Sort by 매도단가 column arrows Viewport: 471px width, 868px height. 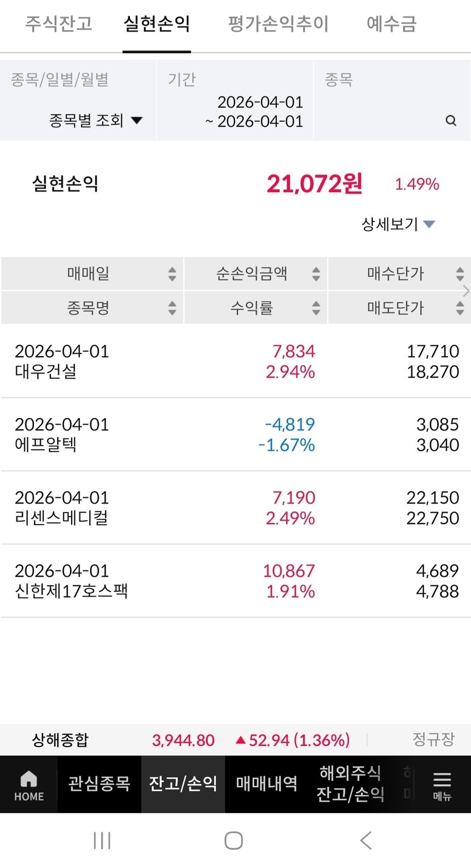(x=460, y=308)
